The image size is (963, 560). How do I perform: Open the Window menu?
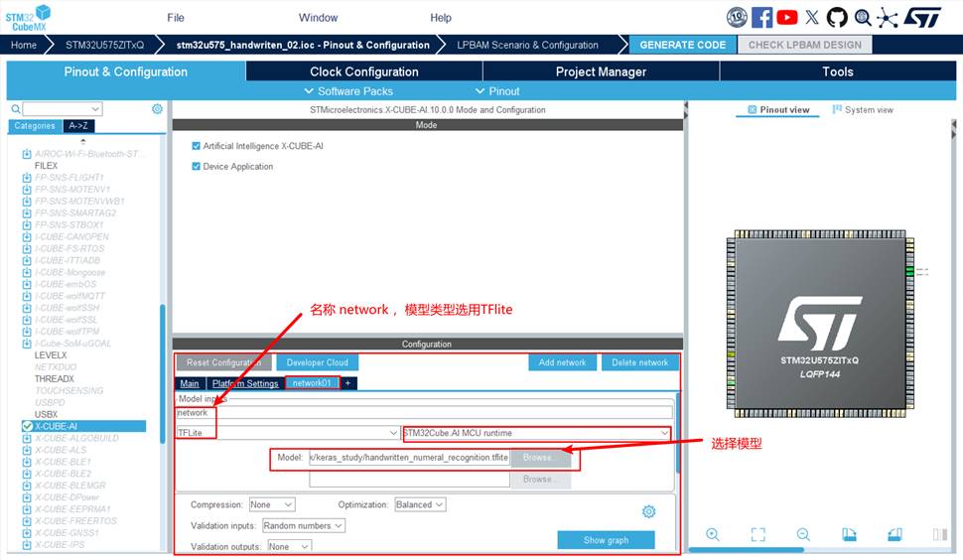(318, 17)
